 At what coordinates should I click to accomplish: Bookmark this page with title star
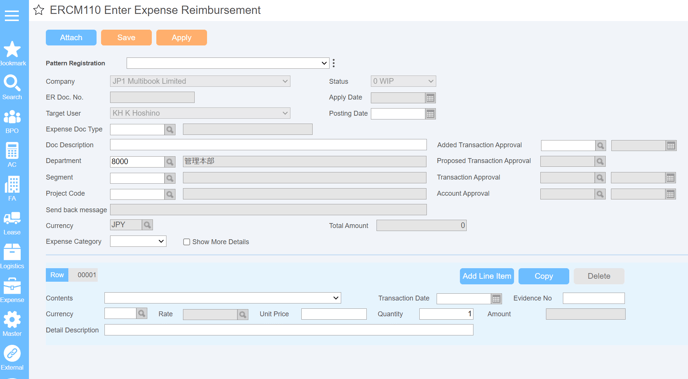(x=39, y=10)
